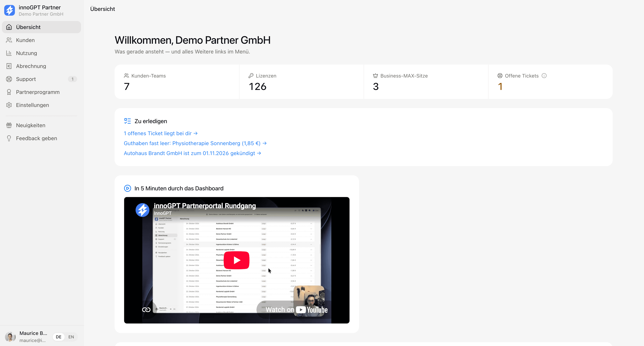644x346 pixels.
Task: Click the Lizenzen key icon
Action: coord(251,76)
